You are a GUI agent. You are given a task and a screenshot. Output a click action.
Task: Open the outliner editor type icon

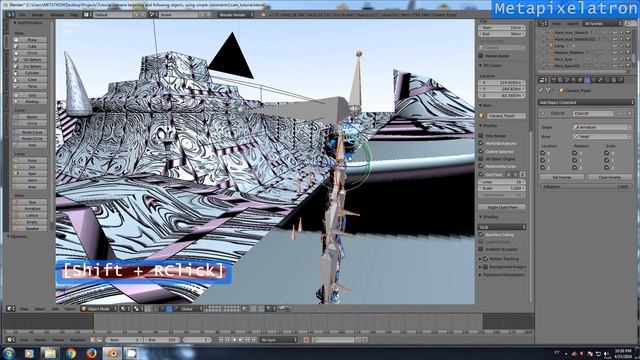tap(543, 24)
